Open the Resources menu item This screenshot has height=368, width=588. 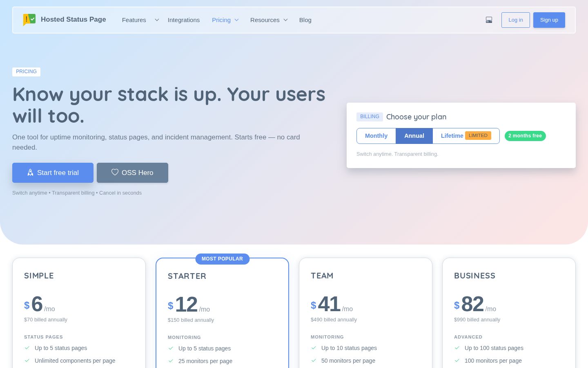pyautogui.click(x=265, y=20)
